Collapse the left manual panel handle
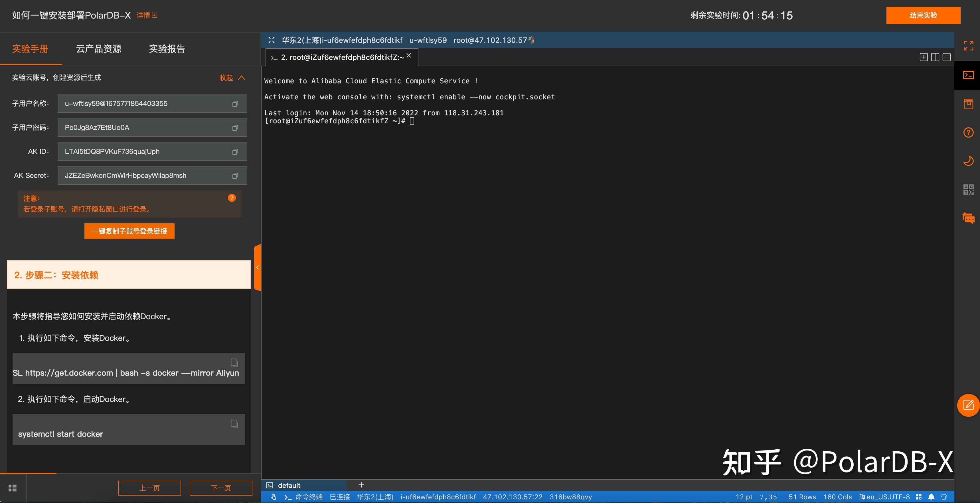Viewport: 980px width, 503px height. [258, 267]
